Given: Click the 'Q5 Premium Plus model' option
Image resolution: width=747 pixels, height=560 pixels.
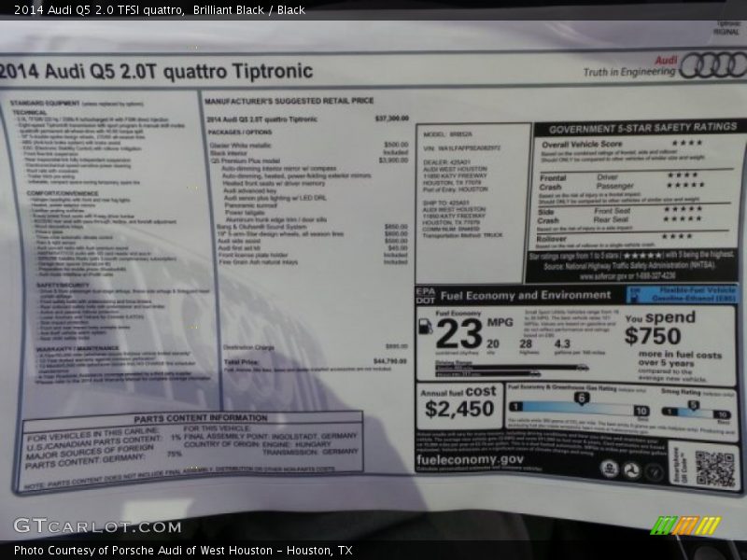Looking at the screenshot, I should (x=245, y=161).
